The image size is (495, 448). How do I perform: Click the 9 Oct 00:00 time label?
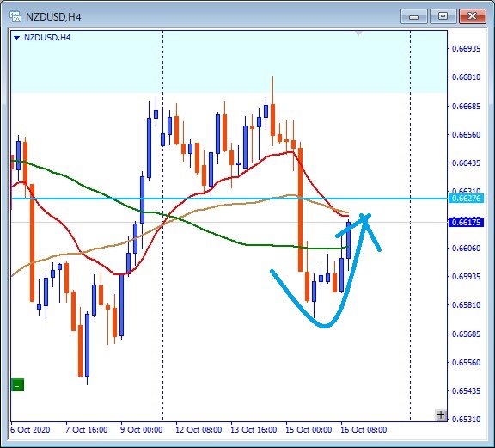point(142,430)
